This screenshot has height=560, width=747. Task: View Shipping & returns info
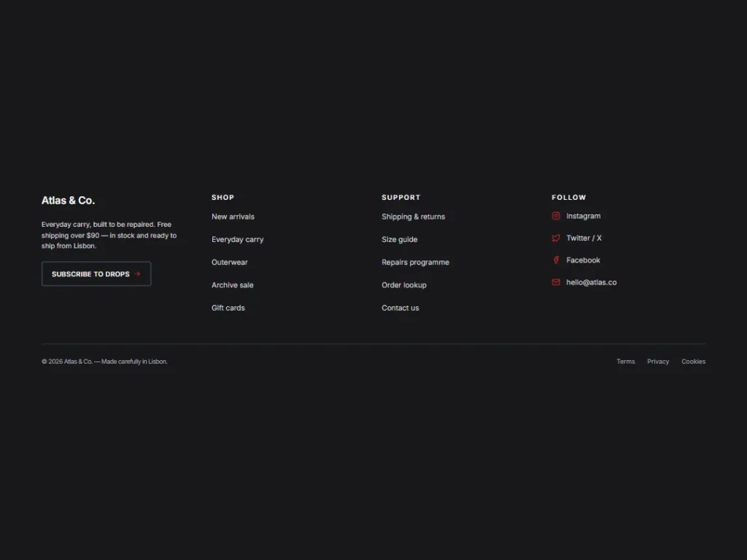point(413,217)
